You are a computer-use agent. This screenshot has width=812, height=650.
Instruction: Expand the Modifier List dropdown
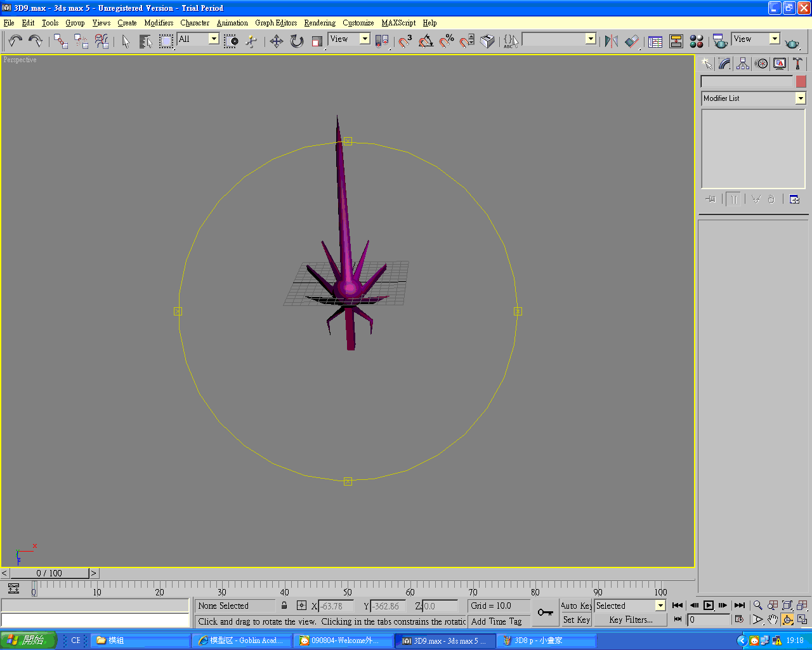753,98
